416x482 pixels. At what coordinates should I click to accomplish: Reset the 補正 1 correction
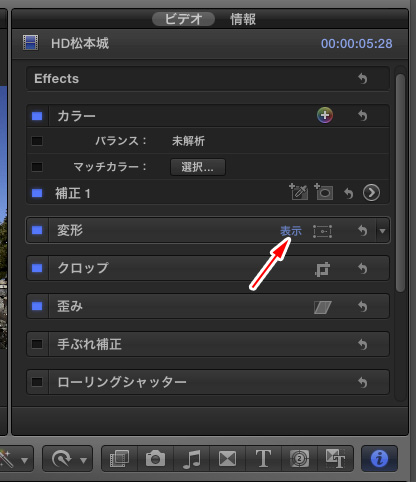click(349, 193)
